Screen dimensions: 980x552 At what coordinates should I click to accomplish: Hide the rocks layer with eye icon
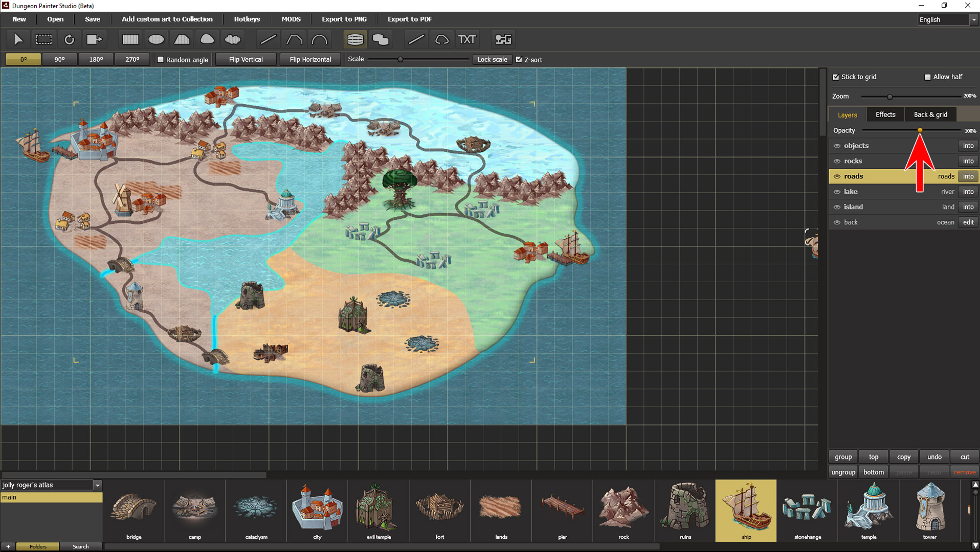(837, 161)
